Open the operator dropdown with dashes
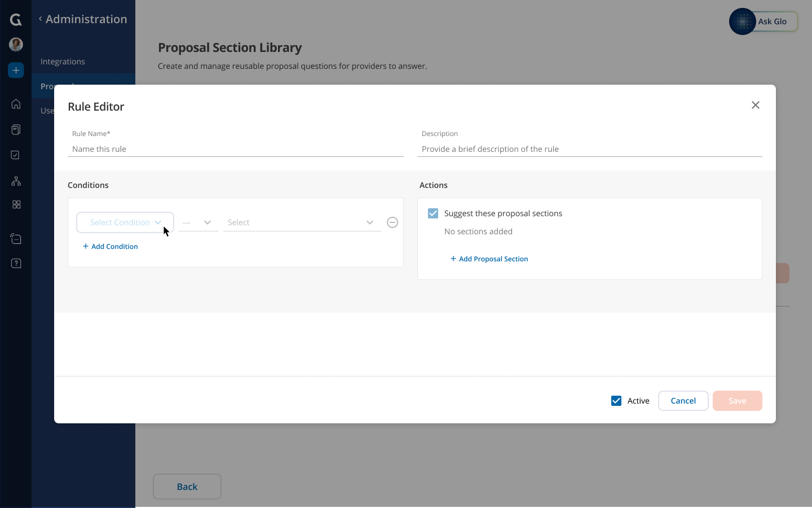812x508 pixels. click(198, 222)
